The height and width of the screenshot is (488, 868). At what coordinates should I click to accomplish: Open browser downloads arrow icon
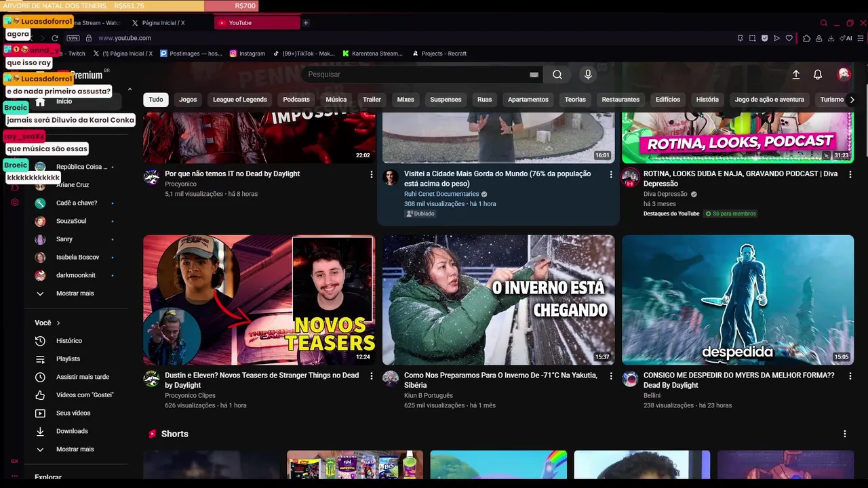(831, 38)
